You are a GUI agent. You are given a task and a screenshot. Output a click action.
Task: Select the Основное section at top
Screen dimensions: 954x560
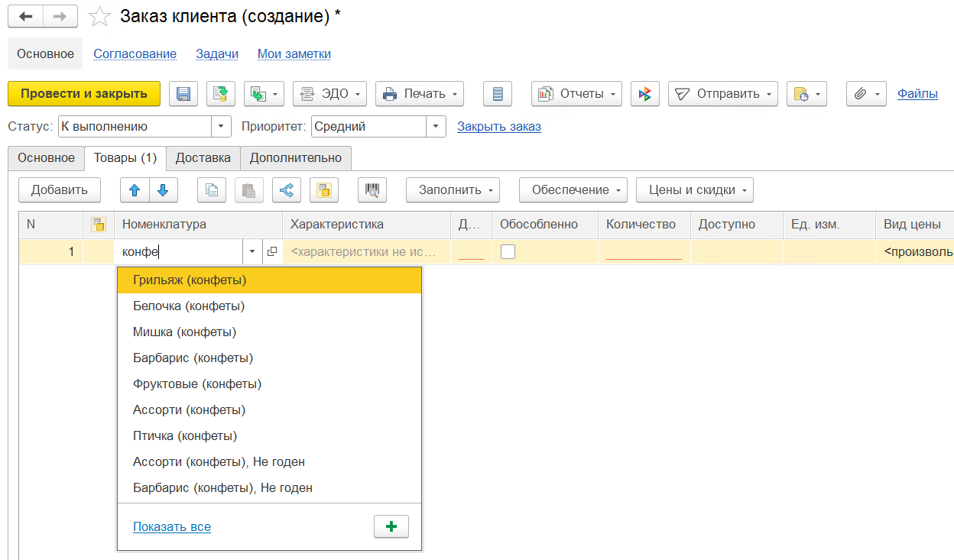point(45,53)
